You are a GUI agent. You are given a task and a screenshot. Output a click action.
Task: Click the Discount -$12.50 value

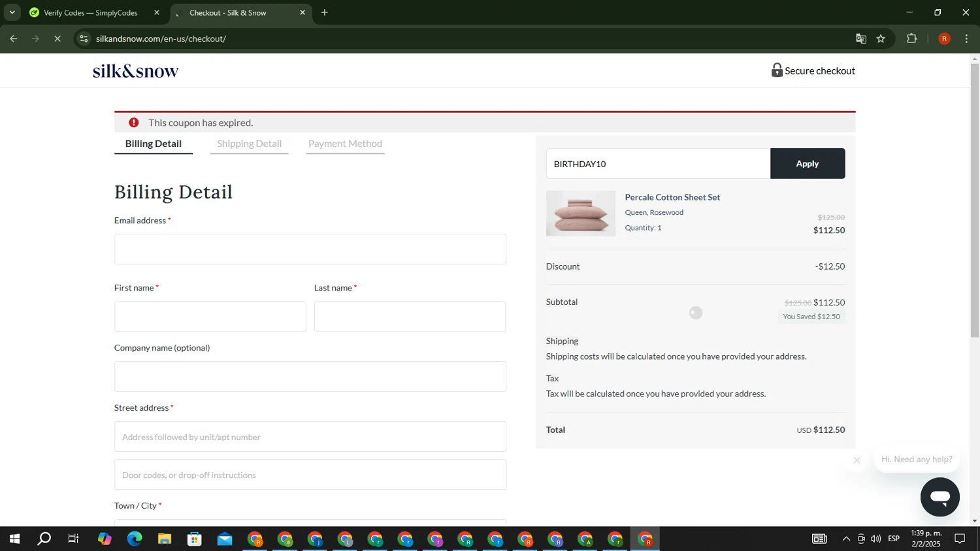tap(830, 266)
